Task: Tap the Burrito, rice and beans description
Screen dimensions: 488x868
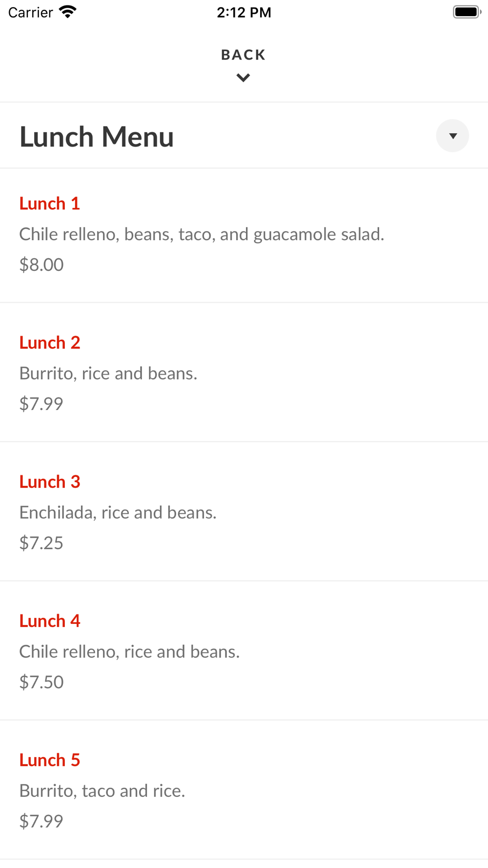Action: click(x=108, y=373)
